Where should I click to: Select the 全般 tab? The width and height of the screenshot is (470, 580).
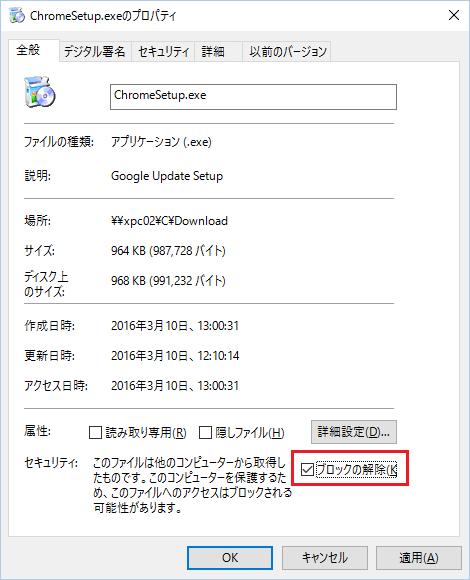click(x=33, y=50)
